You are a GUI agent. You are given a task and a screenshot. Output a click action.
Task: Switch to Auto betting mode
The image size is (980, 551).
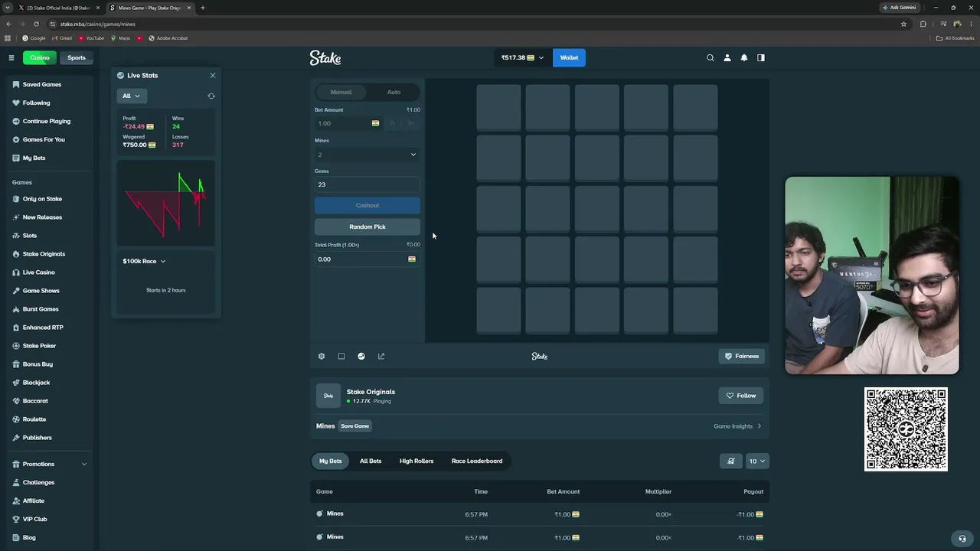pos(394,92)
